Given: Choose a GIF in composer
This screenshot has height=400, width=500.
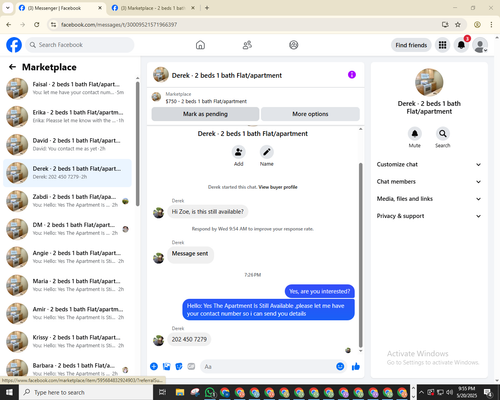Looking at the screenshot, I should click(191, 367).
